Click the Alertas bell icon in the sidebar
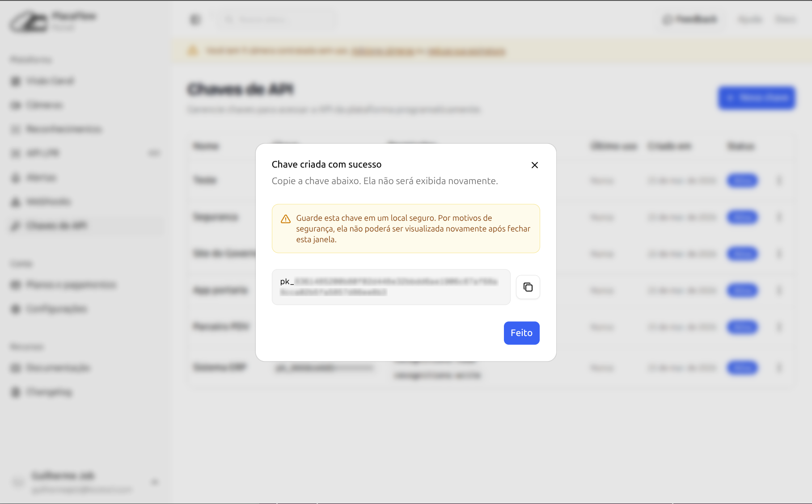This screenshot has width=812, height=504. point(16,178)
